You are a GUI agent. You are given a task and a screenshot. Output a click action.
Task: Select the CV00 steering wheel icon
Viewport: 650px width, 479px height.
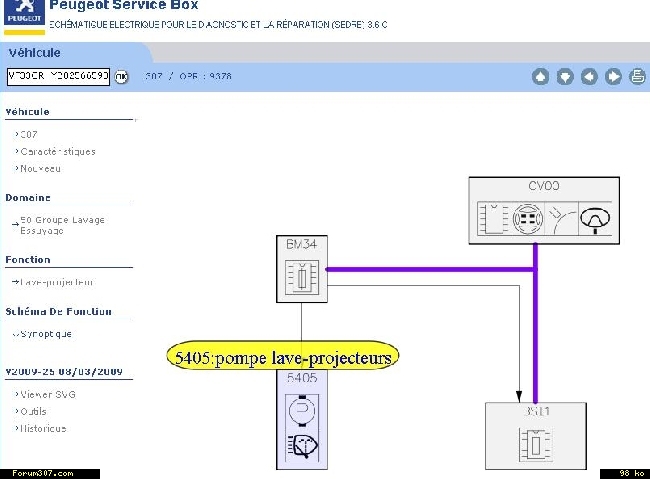coord(595,219)
